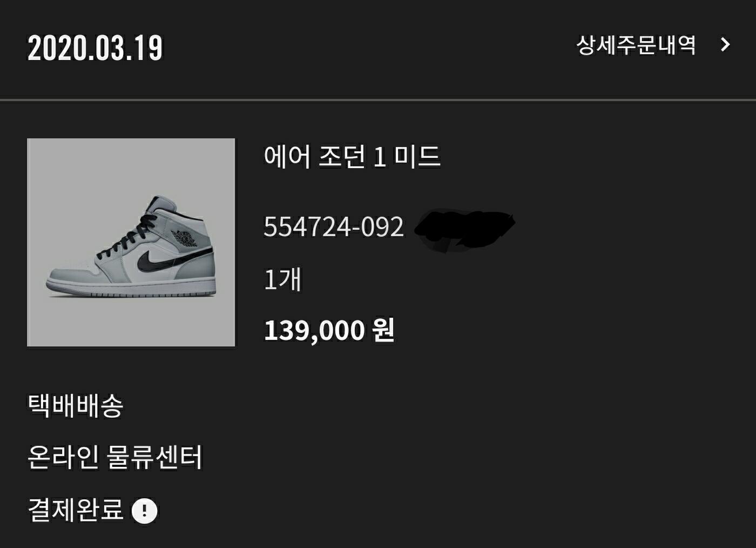The width and height of the screenshot is (756, 548).
Task: Click the 139,000 원 price text
Action: [329, 330]
